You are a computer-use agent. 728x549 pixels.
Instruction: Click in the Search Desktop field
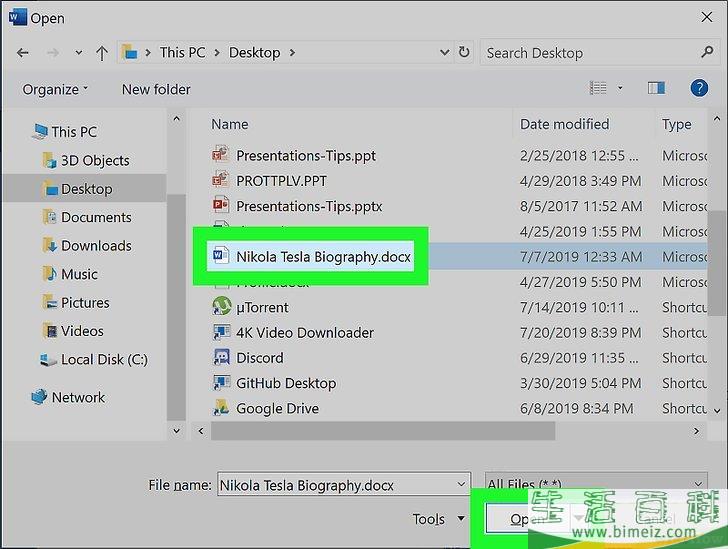[x=590, y=52]
